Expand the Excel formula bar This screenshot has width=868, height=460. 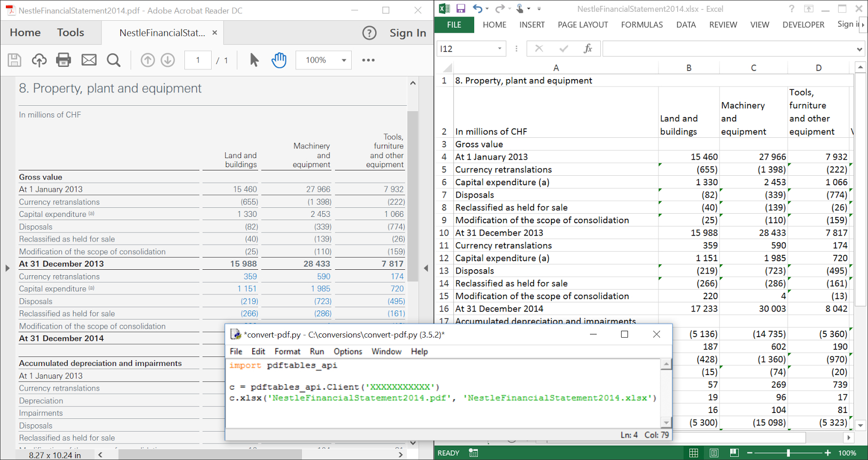tap(859, 49)
